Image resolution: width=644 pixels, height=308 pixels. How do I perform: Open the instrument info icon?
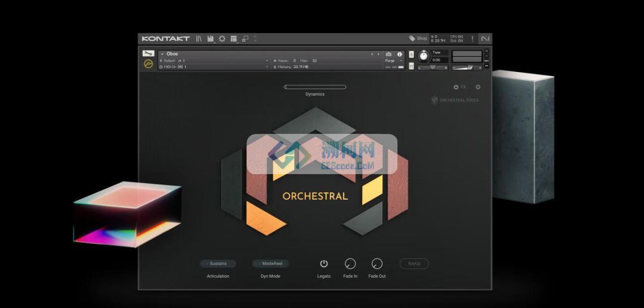(x=399, y=54)
